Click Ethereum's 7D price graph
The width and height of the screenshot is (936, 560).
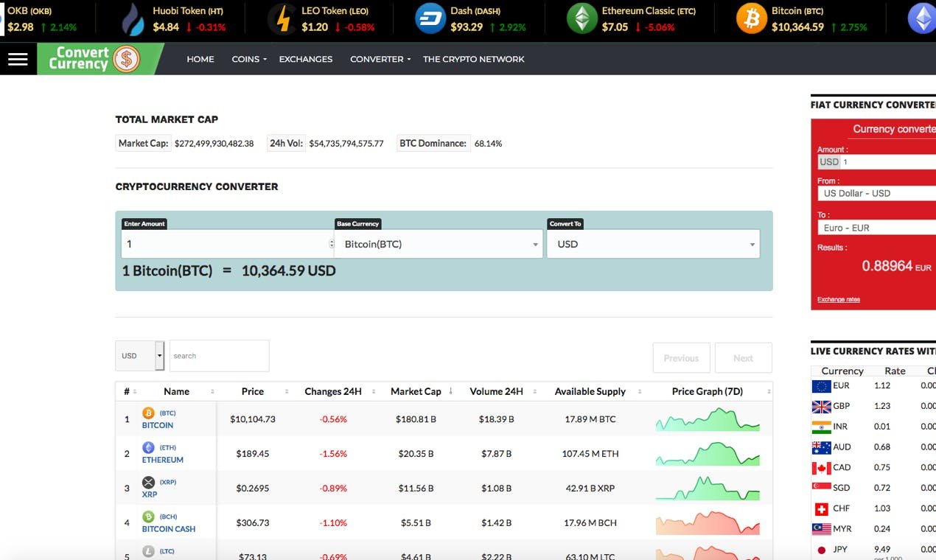pos(708,454)
